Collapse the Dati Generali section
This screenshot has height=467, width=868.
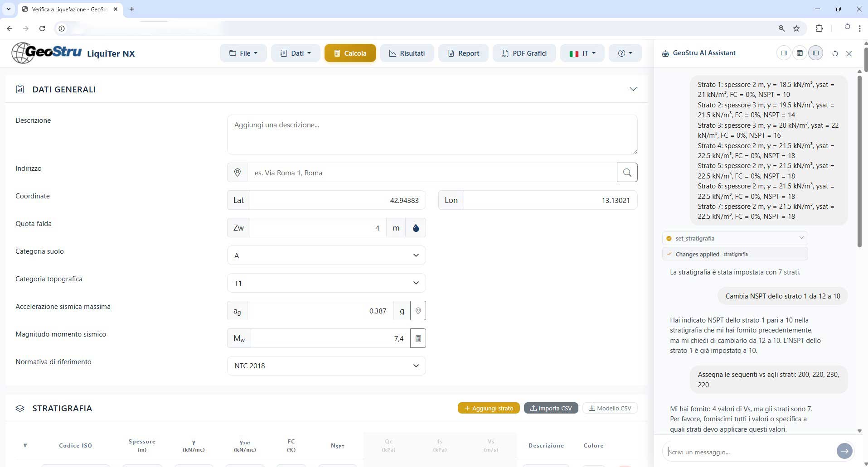(633, 89)
